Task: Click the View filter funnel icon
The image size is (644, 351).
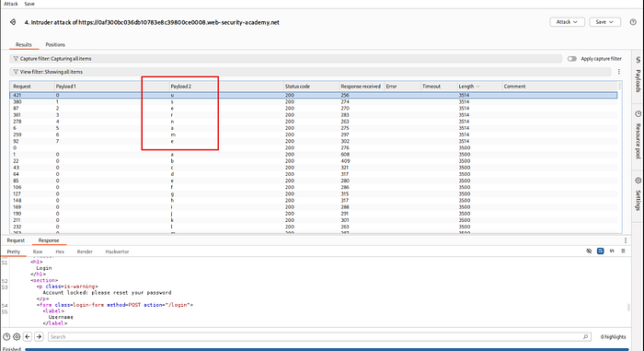Action: pos(16,72)
